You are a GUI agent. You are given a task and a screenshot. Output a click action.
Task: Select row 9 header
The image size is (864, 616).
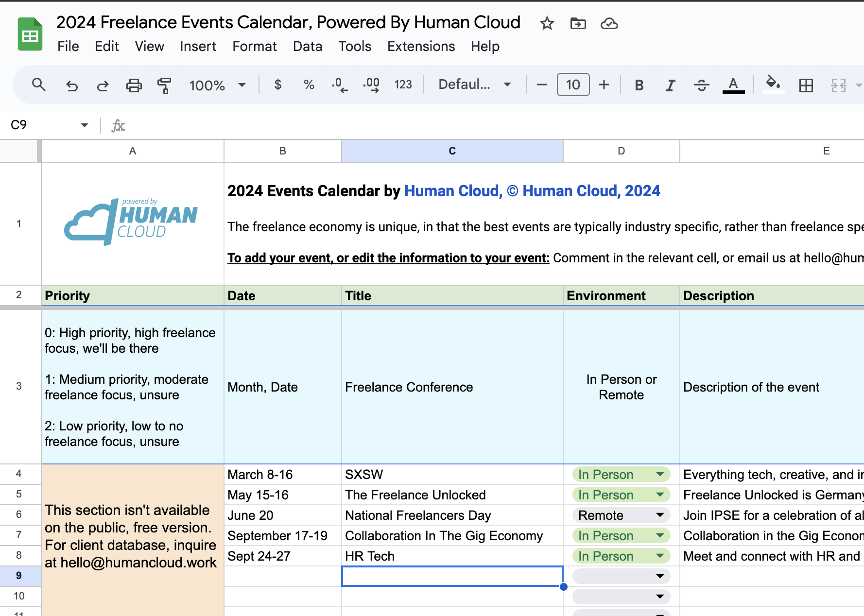pos(19,576)
